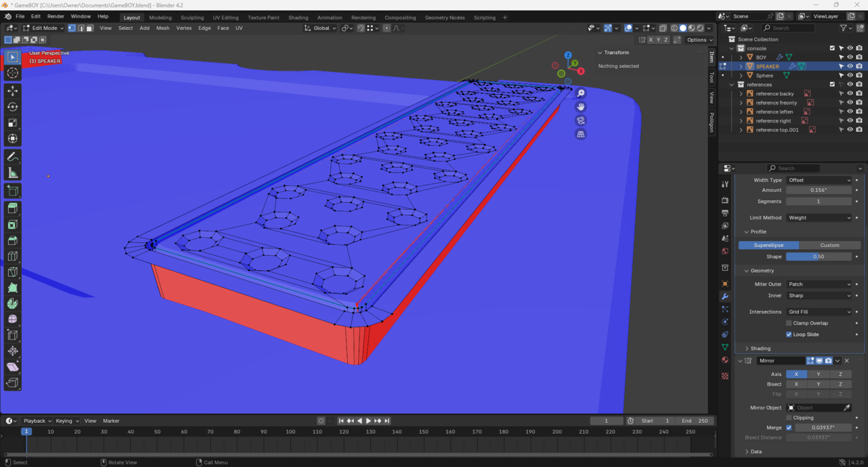Choose the Annotate tool
868x467 pixels.
[12, 157]
